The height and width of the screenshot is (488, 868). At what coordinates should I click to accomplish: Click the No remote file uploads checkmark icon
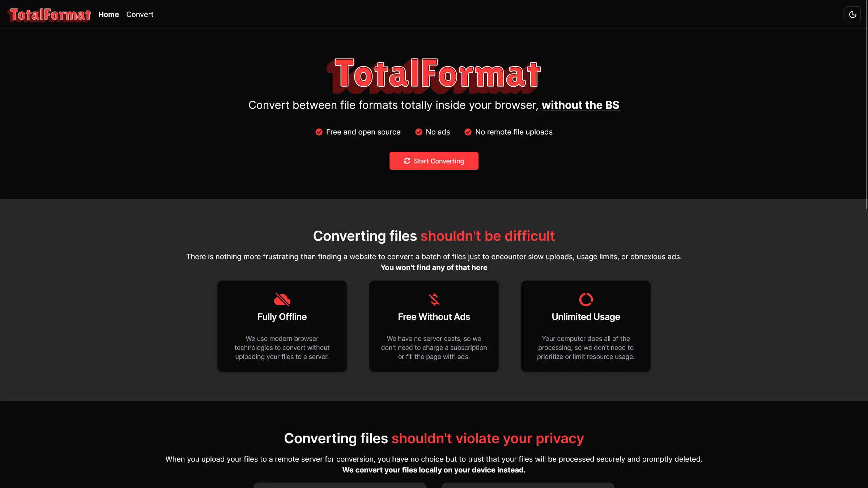coord(467,132)
